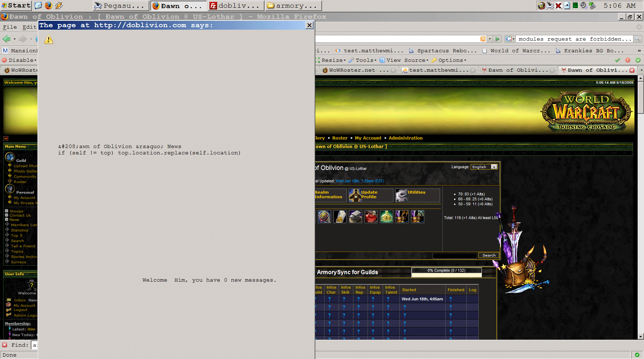The height and width of the screenshot is (359, 644).
Task: Click the red error indicator in developer toolbar
Action: click(x=628, y=60)
